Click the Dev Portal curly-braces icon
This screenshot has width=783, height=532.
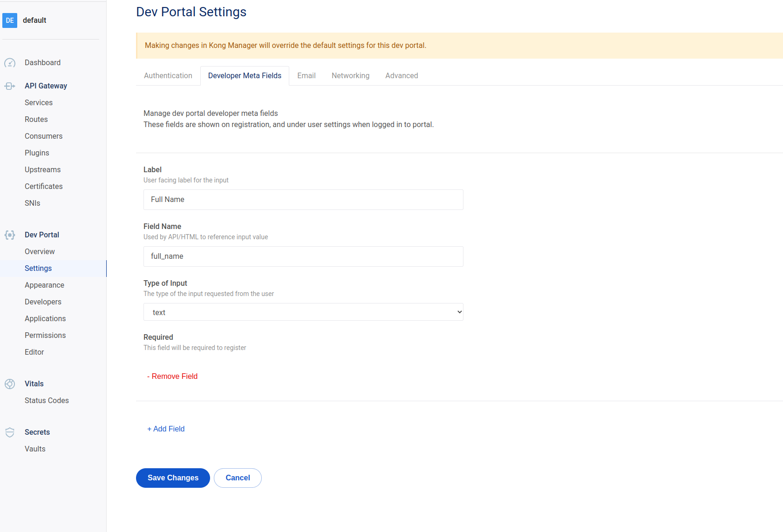pyautogui.click(x=10, y=235)
